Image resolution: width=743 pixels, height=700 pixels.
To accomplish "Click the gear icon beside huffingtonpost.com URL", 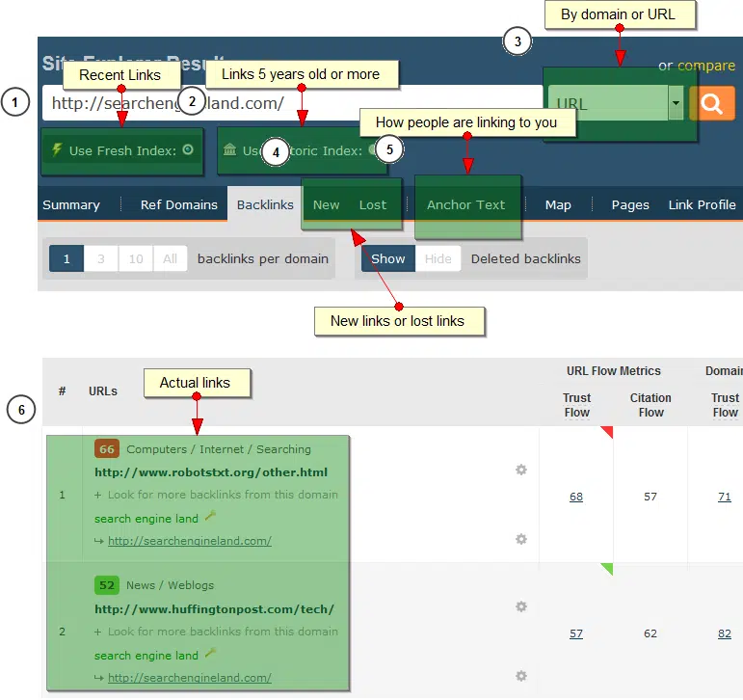I will click(x=521, y=606).
